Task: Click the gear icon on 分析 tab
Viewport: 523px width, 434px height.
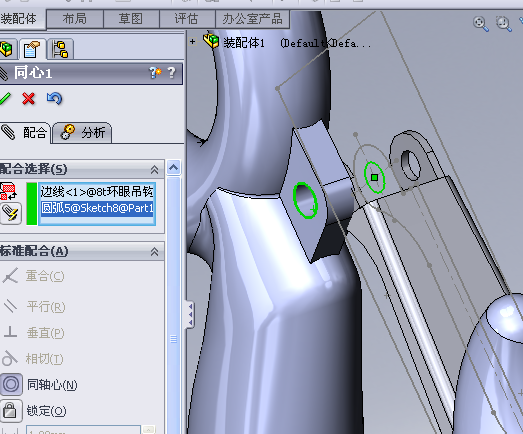Action: pyautogui.click(x=68, y=132)
